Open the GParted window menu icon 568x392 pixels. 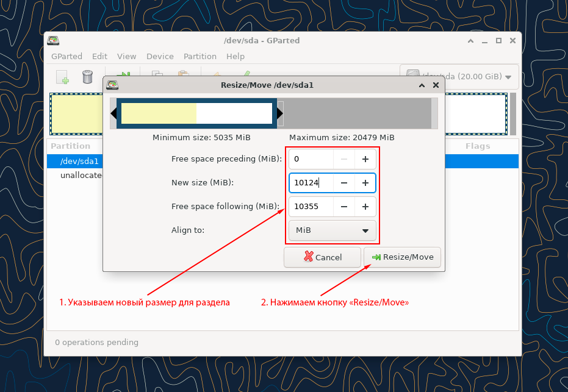click(x=53, y=40)
